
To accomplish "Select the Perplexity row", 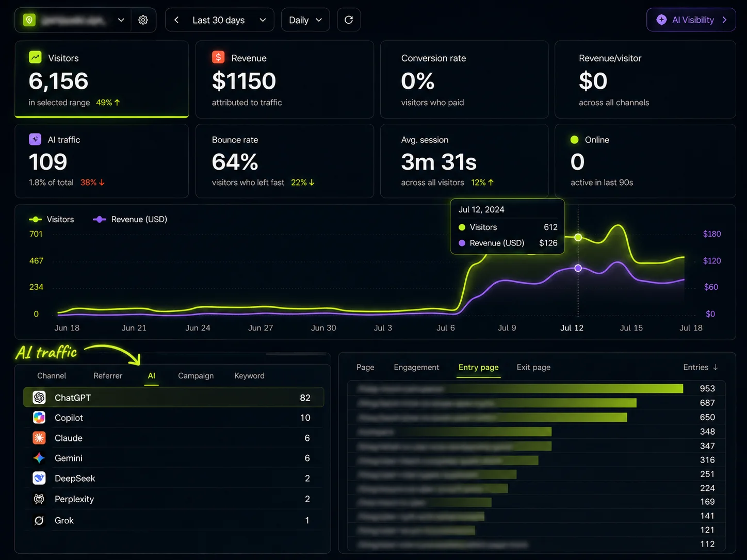I will pyautogui.click(x=174, y=499).
